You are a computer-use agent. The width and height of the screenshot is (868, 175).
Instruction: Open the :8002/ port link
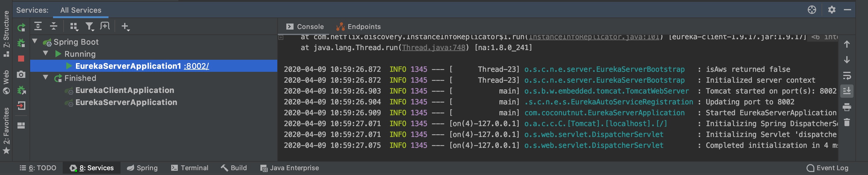(197, 66)
